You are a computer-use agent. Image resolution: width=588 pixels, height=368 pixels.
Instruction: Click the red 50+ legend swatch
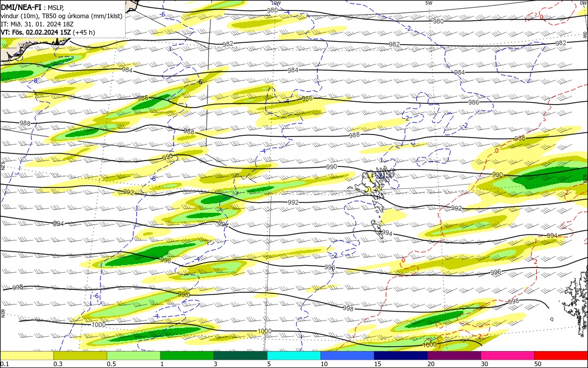[561, 356]
